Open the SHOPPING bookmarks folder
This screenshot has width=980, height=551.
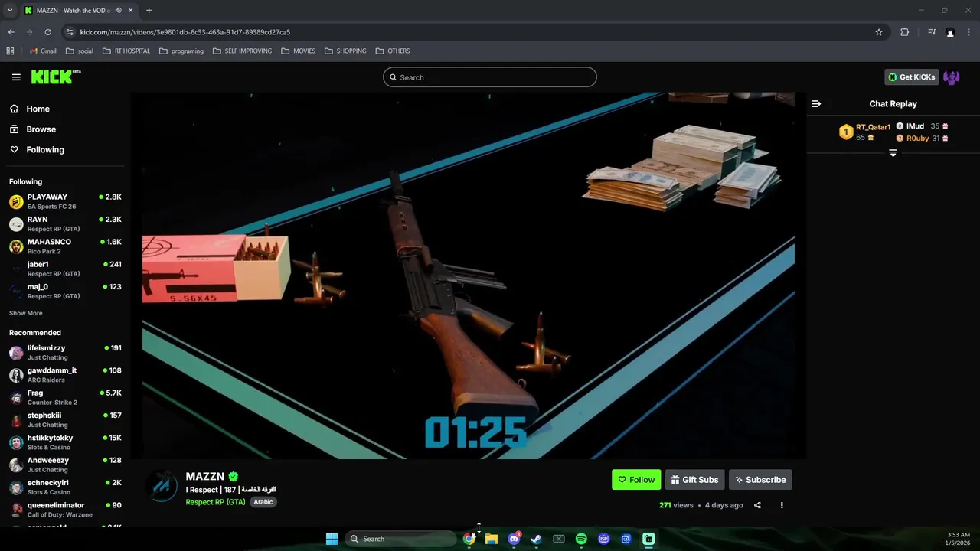pos(345,51)
